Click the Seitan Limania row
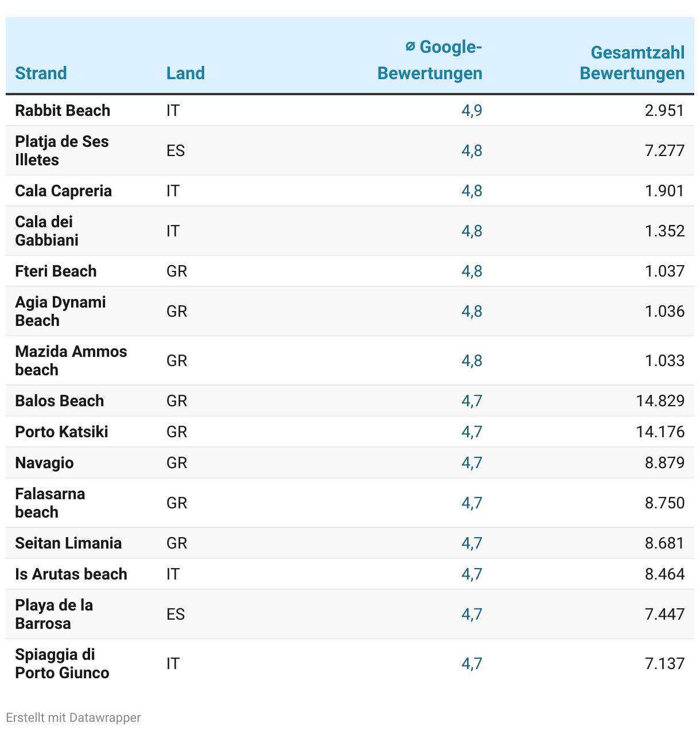Image resolution: width=700 pixels, height=731 pixels. point(68,543)
